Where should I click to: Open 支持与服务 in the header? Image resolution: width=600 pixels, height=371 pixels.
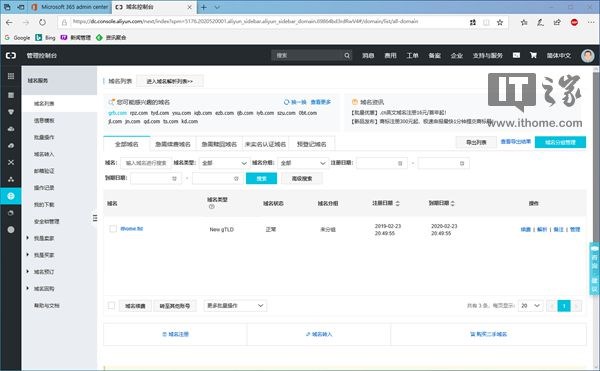tap(488, 55)
